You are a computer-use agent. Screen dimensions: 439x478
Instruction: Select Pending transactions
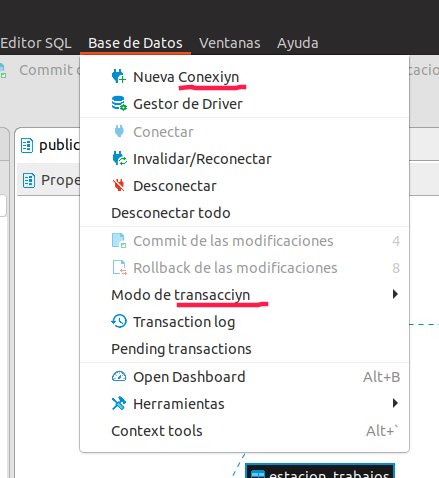tap(181, 349)
